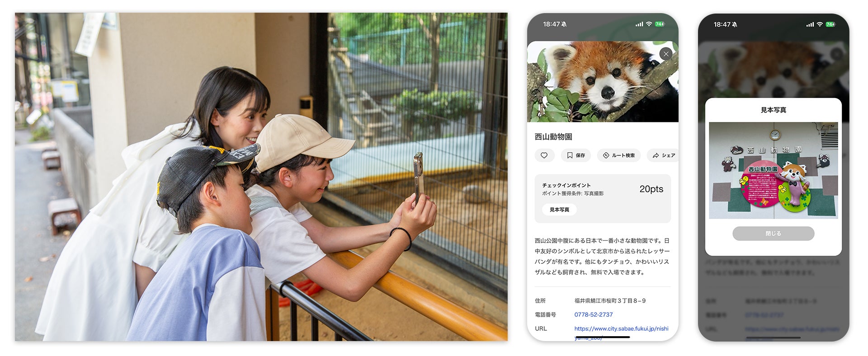Tap the シェア share button

point(663,155)
